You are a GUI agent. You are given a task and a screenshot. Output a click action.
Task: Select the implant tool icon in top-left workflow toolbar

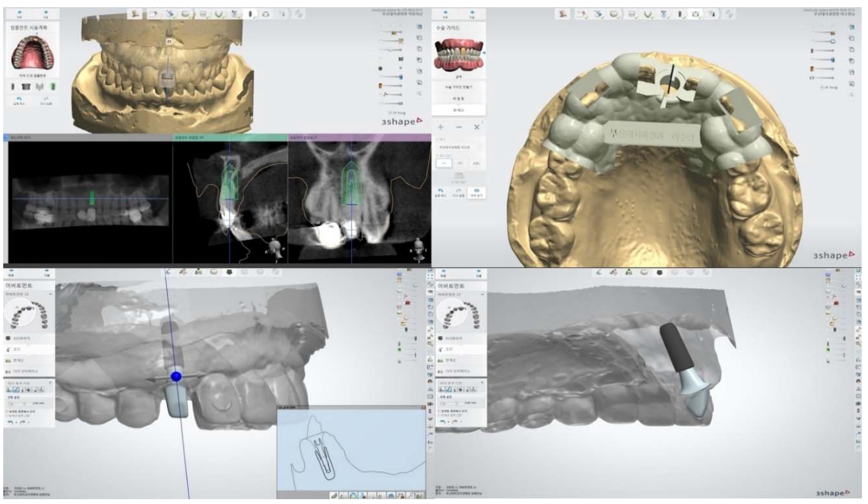pos(250,14)
